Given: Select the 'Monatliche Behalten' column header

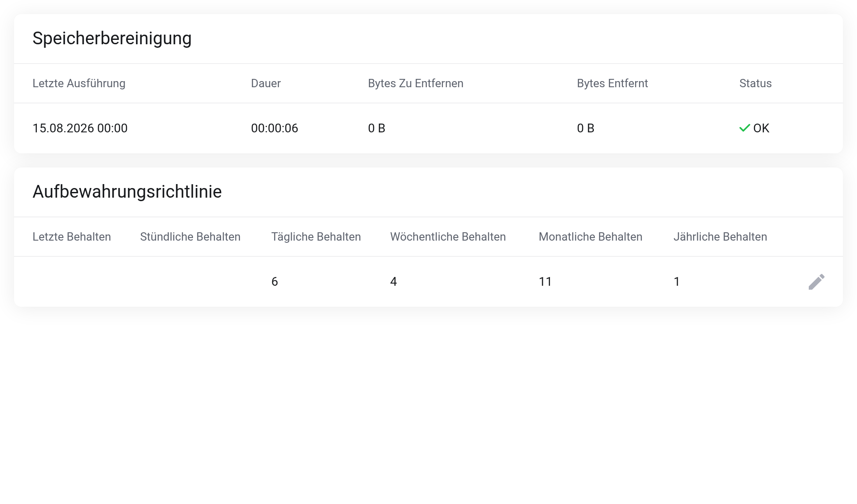Looking at the screenshot, I should (590, 237).
